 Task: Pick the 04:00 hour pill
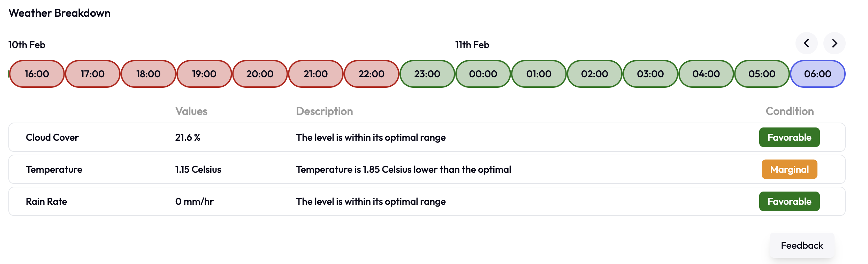(x=706, y=74)
